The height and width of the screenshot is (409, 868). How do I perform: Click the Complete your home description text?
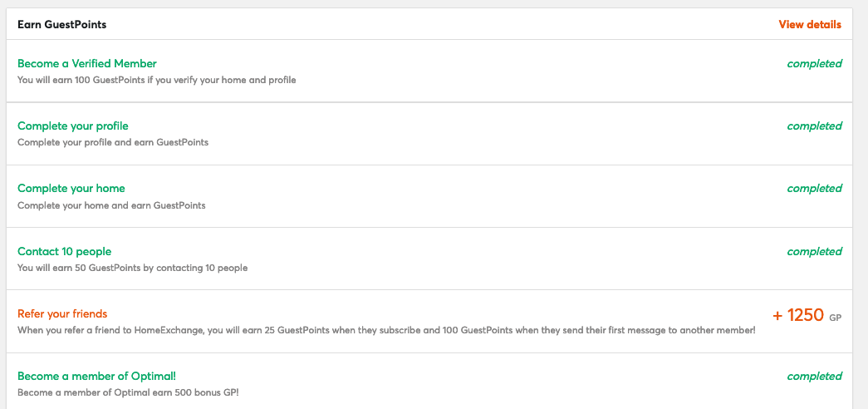pyautogui.click(x=111, y=205)
